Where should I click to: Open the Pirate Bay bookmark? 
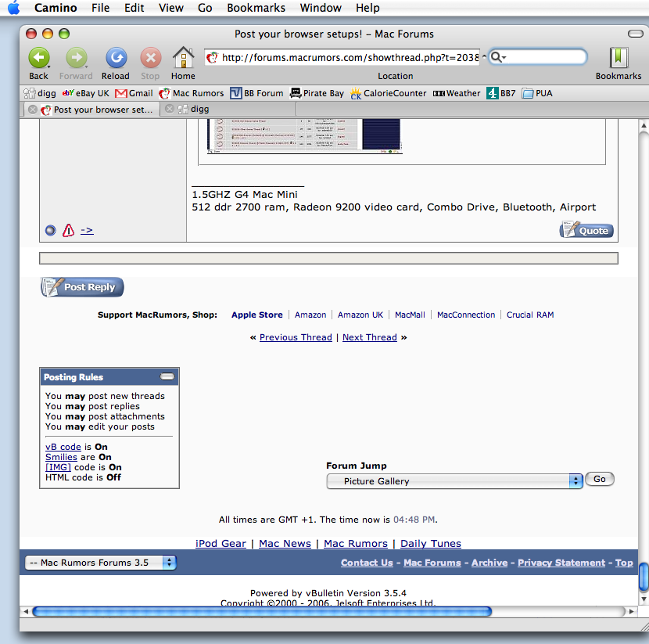[x=317, y=93]
